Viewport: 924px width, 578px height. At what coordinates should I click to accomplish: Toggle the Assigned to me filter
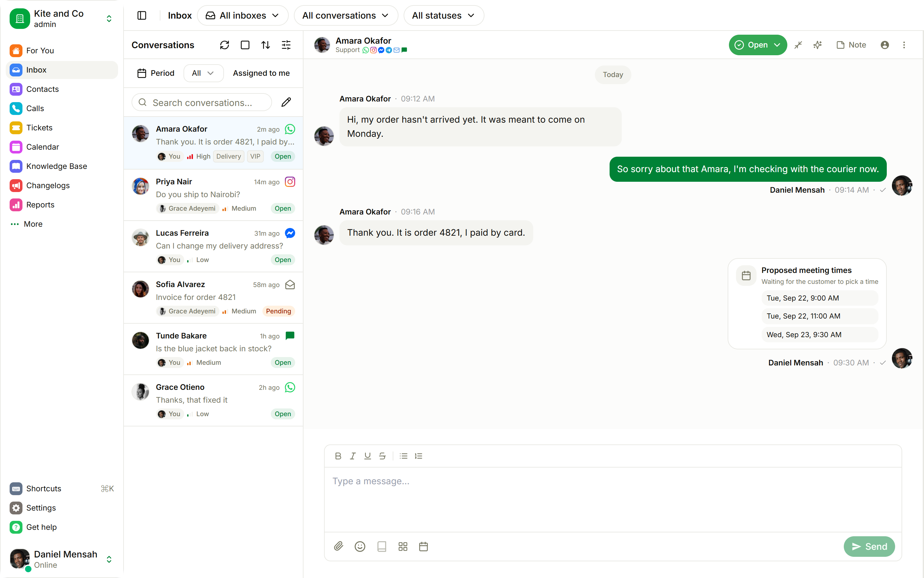pyautogui.click(x=261, y=73)
